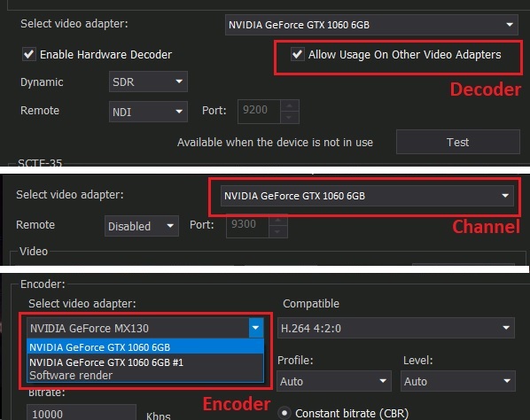Decrease port 9200 with down stepper arrow

pyautogui.click(x=289, y=117)
